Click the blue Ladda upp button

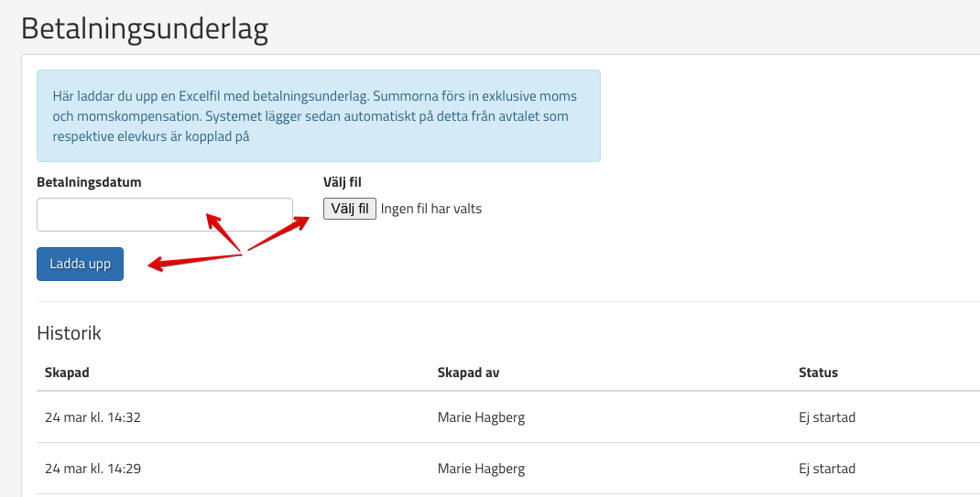click(x=80, y=264)
